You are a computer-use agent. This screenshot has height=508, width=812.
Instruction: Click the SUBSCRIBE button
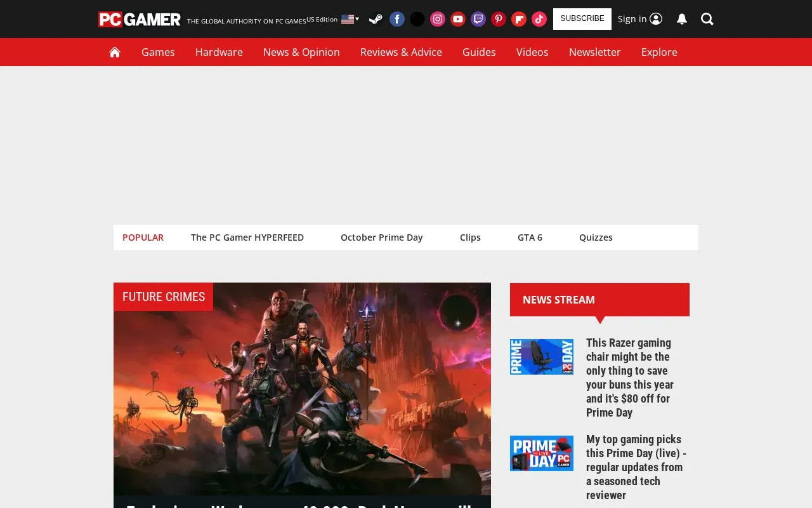pos(582,19)
